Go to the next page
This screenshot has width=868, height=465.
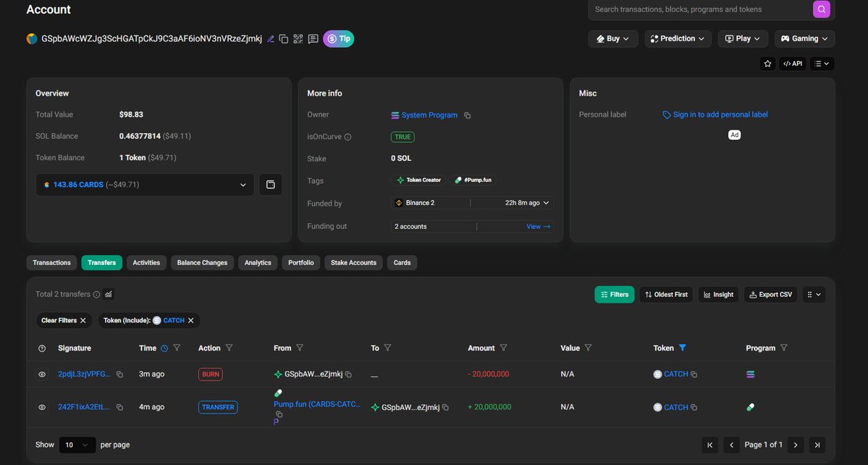point(796,445)
